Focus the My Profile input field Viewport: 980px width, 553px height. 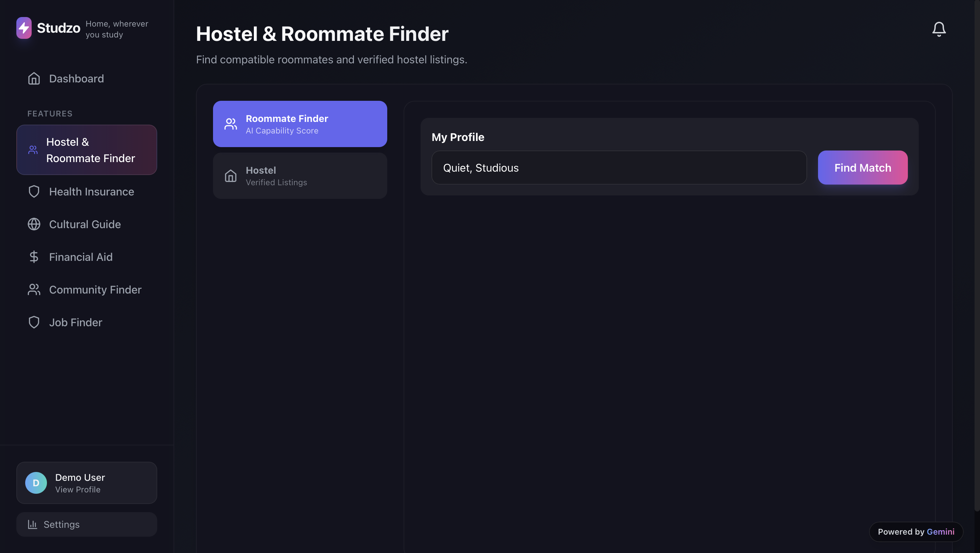pyautogui.click(x=619, y=168)
